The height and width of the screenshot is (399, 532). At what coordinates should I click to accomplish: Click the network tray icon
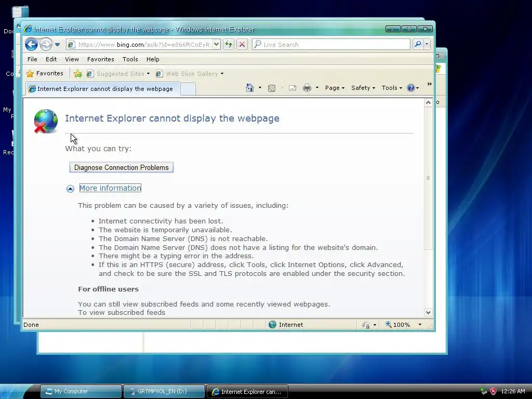(484, 391)
